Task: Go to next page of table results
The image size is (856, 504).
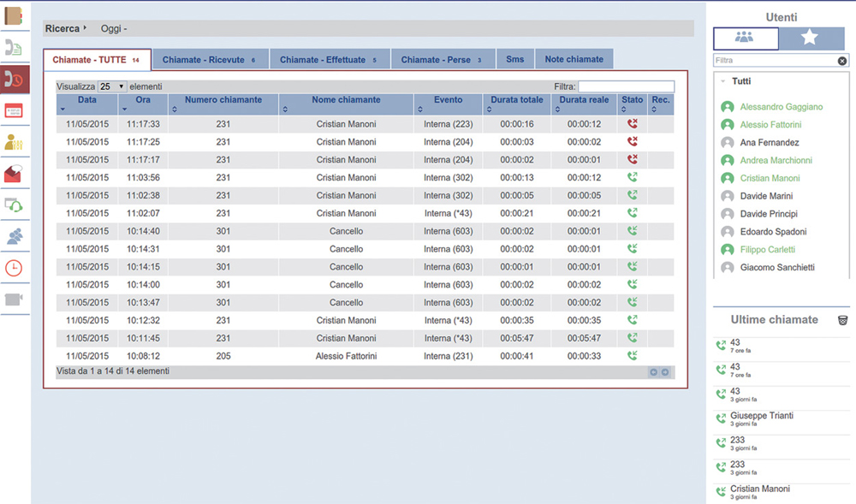Action: point(665,372)
